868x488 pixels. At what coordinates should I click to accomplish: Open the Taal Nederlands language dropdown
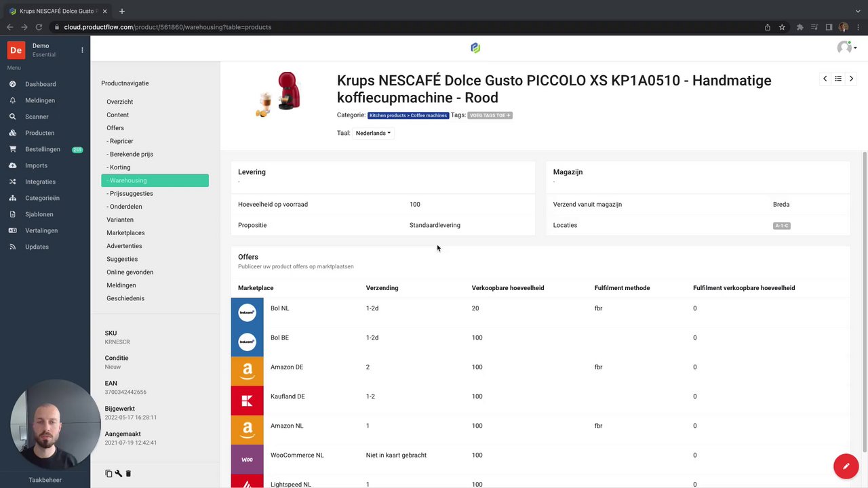click(373, 133)
